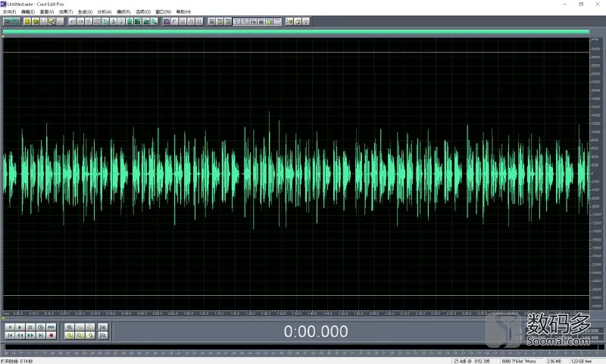Click the Fast Forward double-arrow button
606x364 pixels.
pyautogui.click(x=30, y=335)
